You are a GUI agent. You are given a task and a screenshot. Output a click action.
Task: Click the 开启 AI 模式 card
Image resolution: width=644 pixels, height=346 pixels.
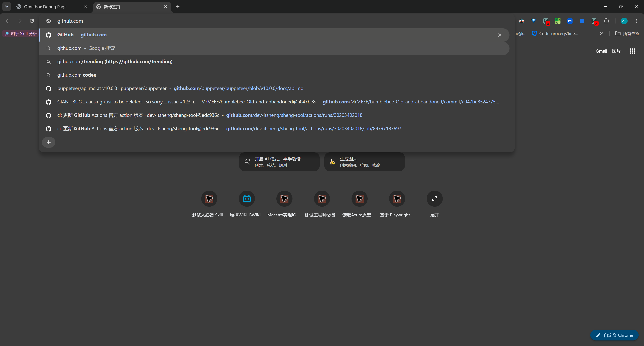(x=279, y=162)
